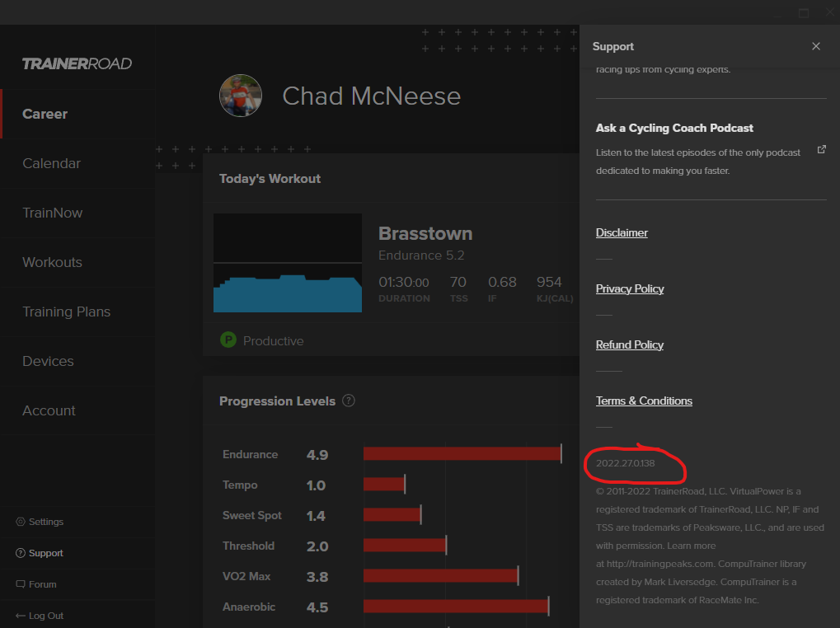Close the Support panel
The image size is (840, 628).
[816, 47]
